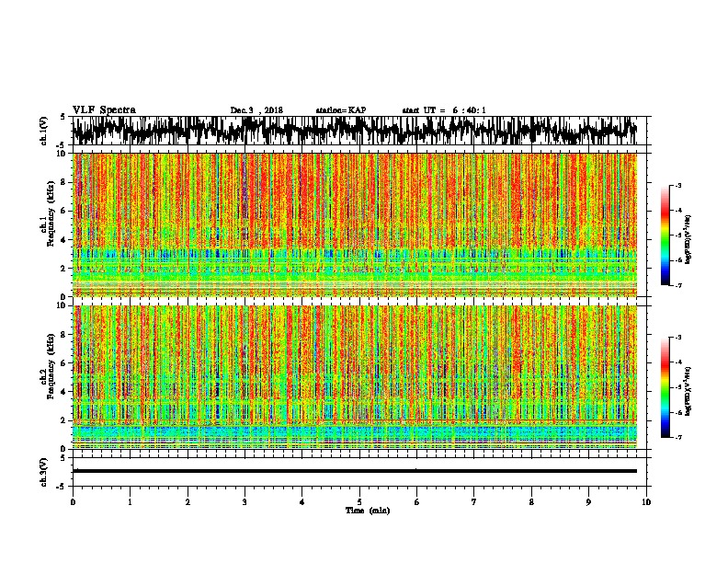Click the time axis tick label "7"
This screenshot has height=563, width=728.
[x=474, y=502]
